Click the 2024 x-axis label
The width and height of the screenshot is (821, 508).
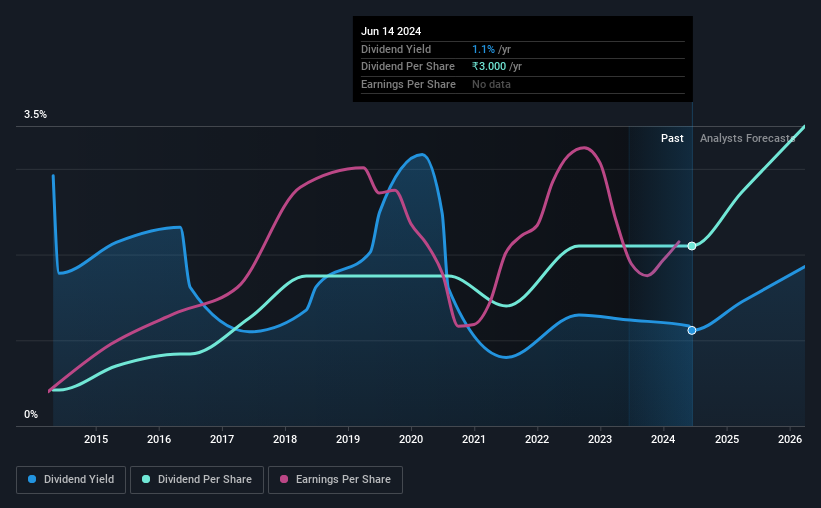click(x=663, y=439)
